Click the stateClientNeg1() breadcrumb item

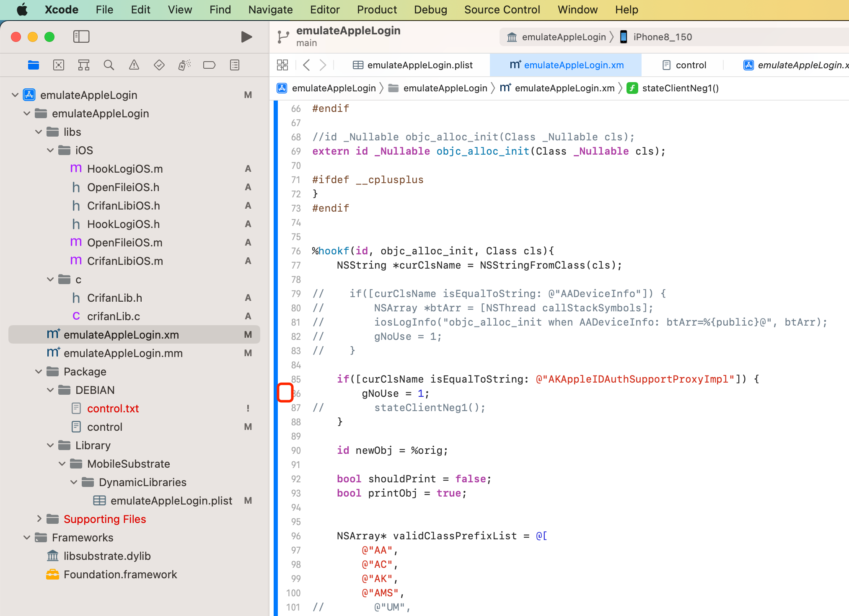click(673, 88)
